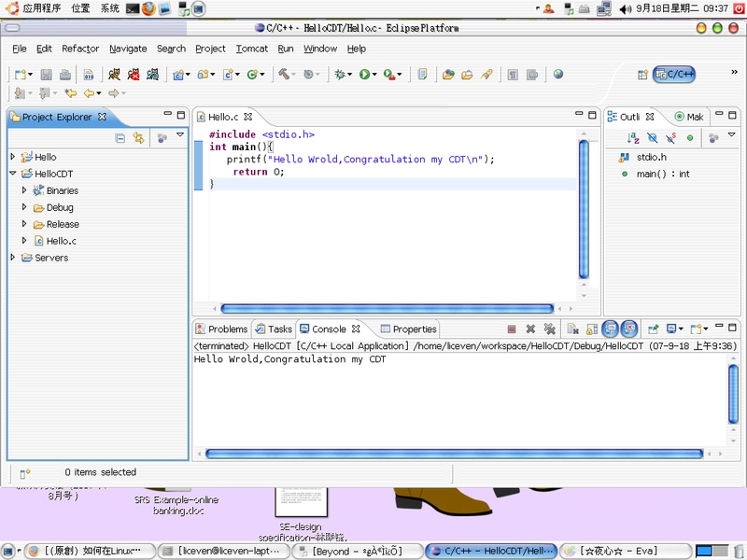747x560 pixels.
Task: Click the Print toolbar icon
Action: [65, 75]
